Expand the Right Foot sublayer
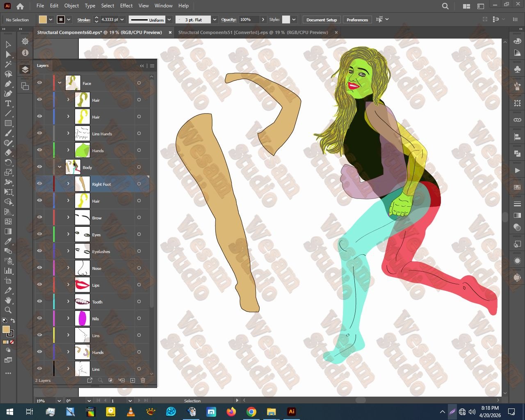 coord(68,184)
